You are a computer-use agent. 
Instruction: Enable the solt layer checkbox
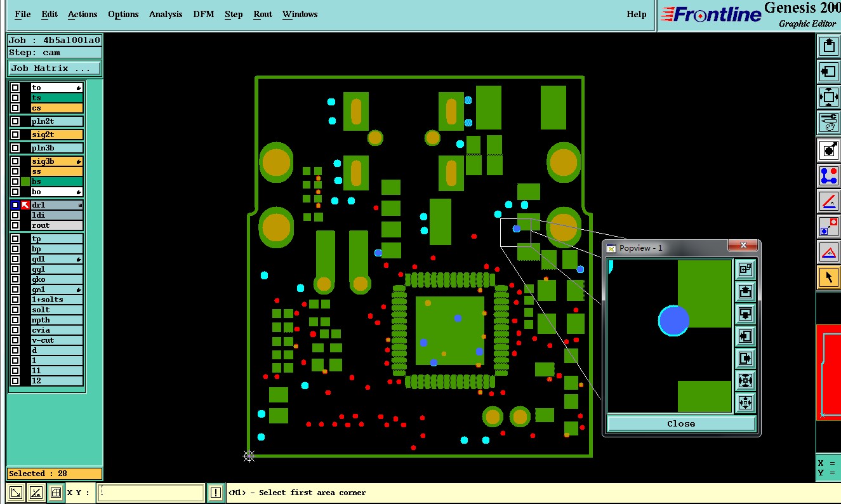tap(15, 310)
